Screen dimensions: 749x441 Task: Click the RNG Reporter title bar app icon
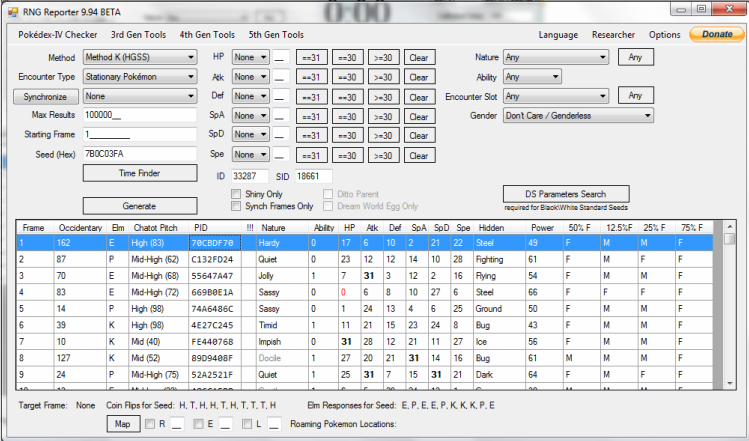point(13,12)
